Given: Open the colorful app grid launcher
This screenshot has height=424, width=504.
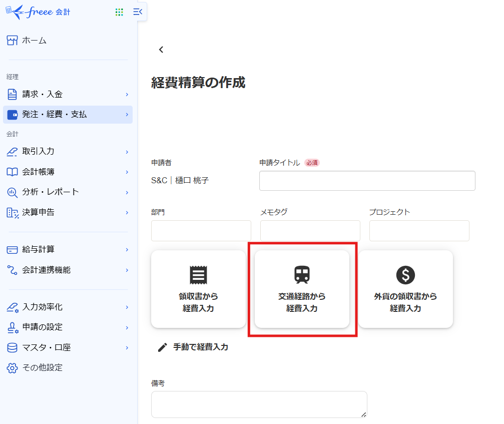Looking at the screenshot, I should [x=119, y=12].
